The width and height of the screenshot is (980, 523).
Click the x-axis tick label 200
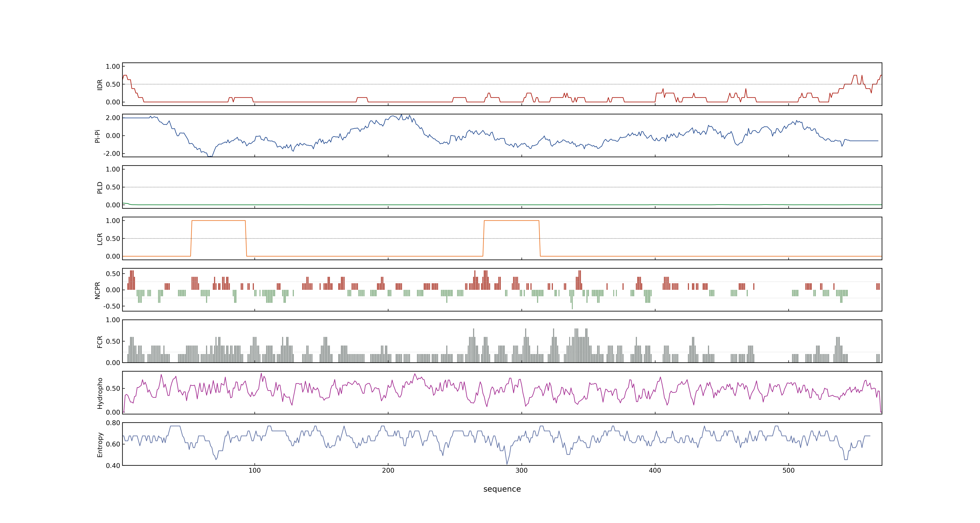(388, 470)
